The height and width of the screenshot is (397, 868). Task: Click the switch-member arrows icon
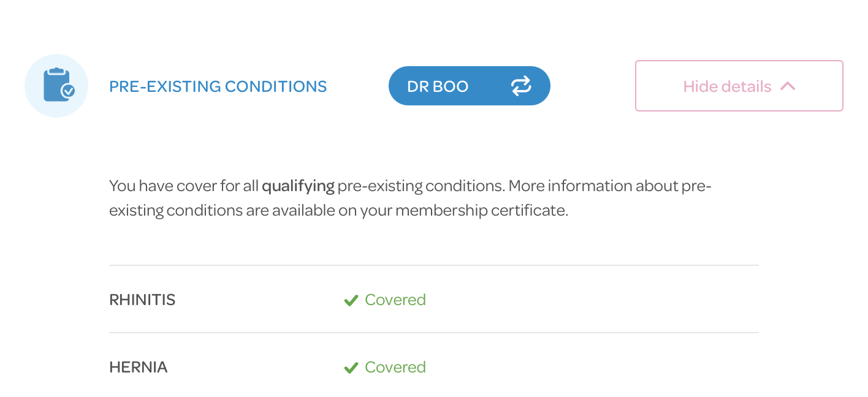pyautogui.click(x=521, y=86)
